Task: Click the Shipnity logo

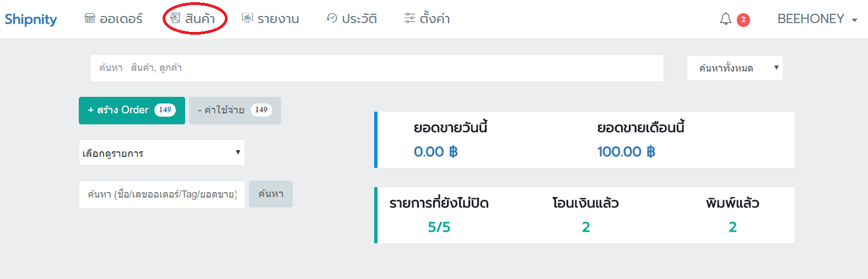Action: pos(31,19)
